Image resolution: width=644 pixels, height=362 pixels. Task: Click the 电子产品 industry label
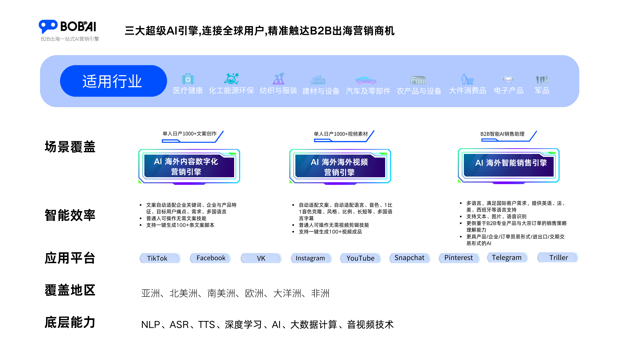[x=509, y=91]
